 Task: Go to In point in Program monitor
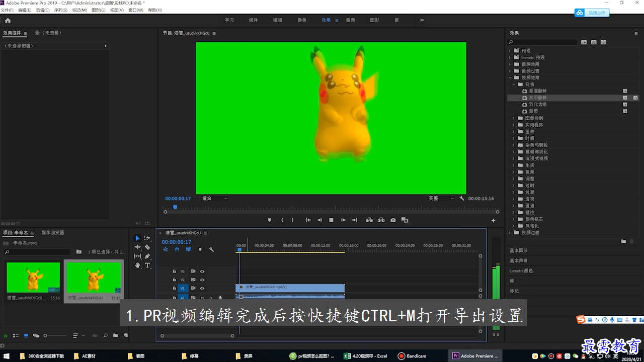pos(308,220)
